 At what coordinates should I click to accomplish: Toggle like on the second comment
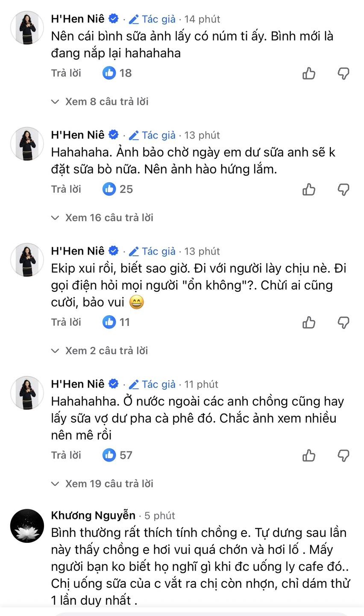[x=309, y=190]
